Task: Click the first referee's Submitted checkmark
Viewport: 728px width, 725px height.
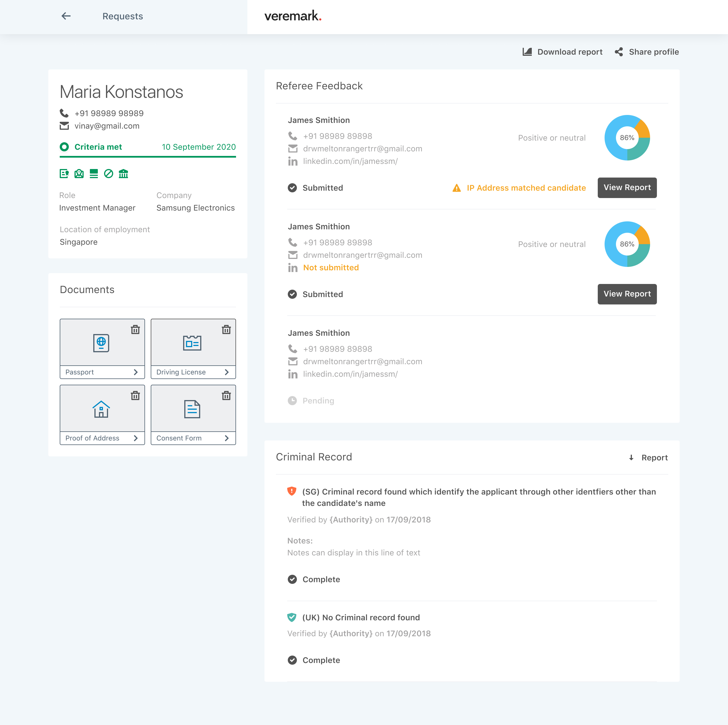Action: point(292,188)
